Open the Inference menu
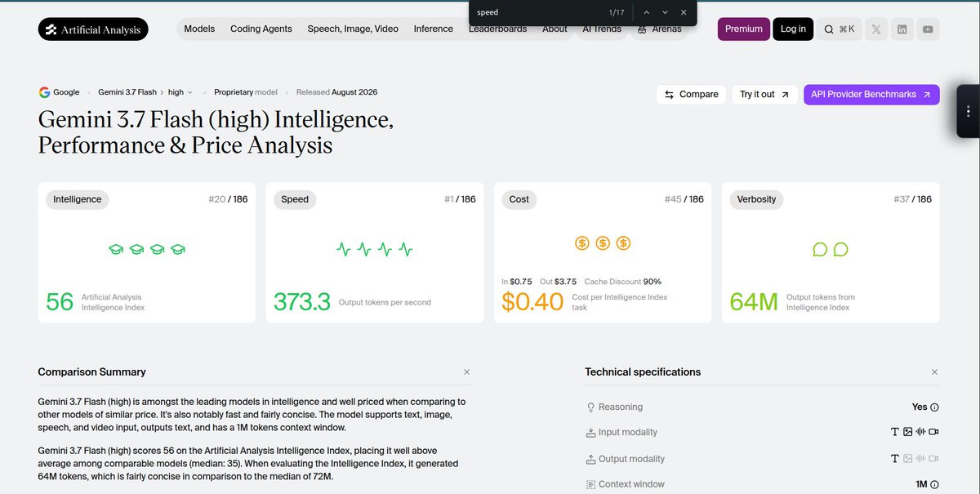 (434, 29)
